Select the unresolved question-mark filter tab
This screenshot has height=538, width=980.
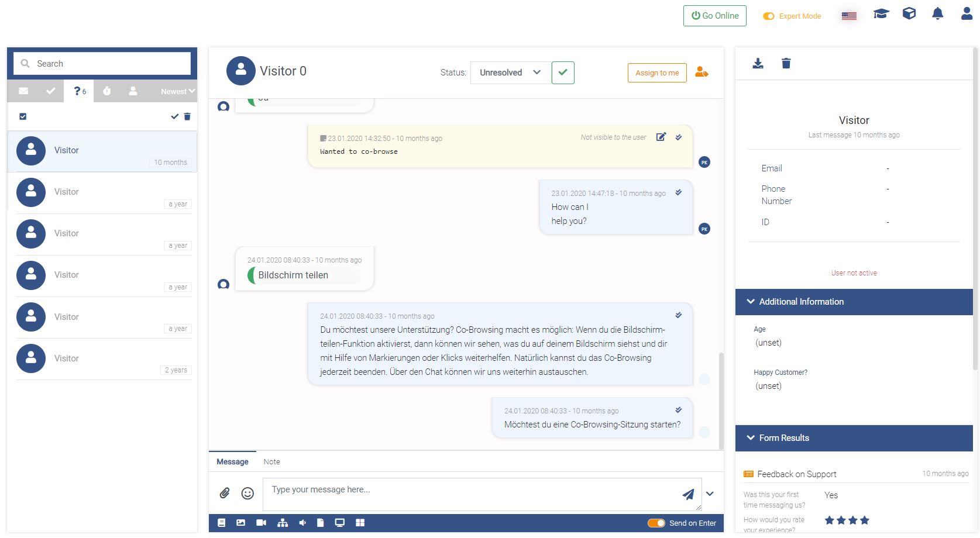80,91
